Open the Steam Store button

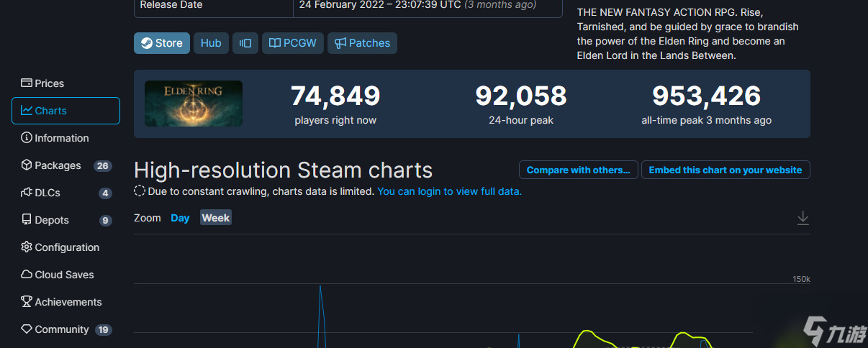pos(162,43)
